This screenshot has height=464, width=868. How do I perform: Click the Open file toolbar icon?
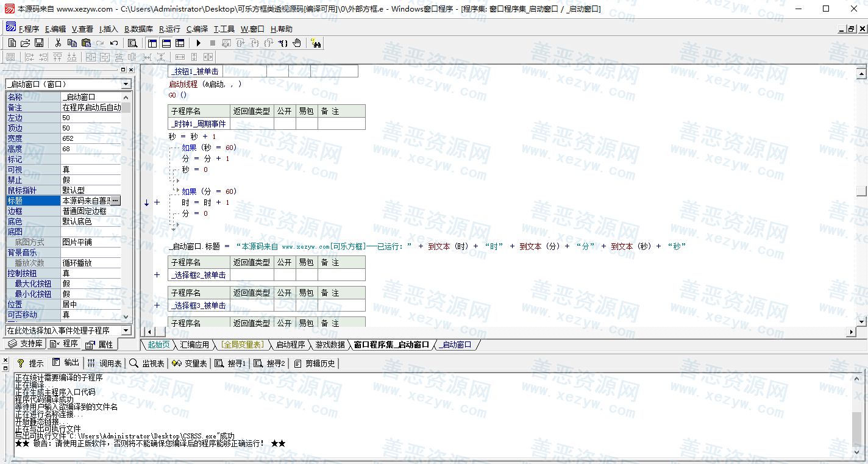point(26,43)
